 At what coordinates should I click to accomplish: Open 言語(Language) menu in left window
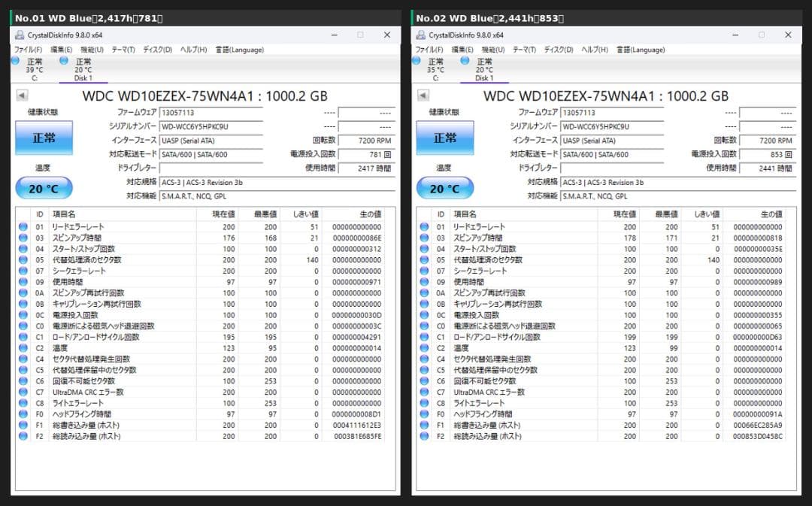(x=240, y=50)
